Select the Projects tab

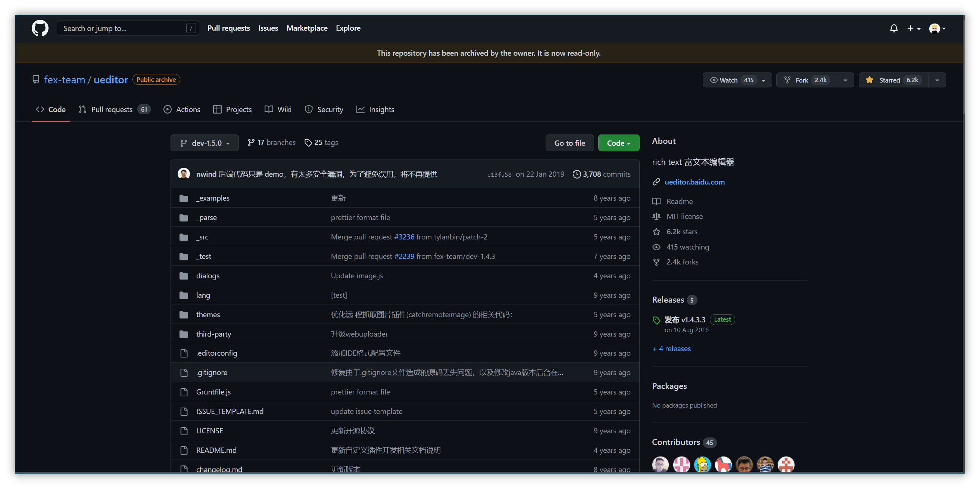click(232, 110)
